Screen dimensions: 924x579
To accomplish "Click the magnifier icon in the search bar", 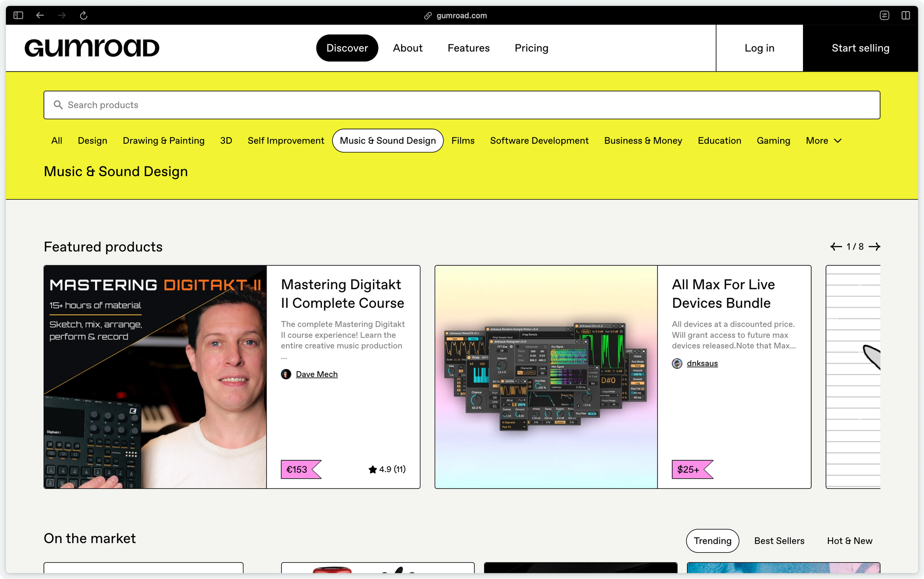I will click(58, 105).
